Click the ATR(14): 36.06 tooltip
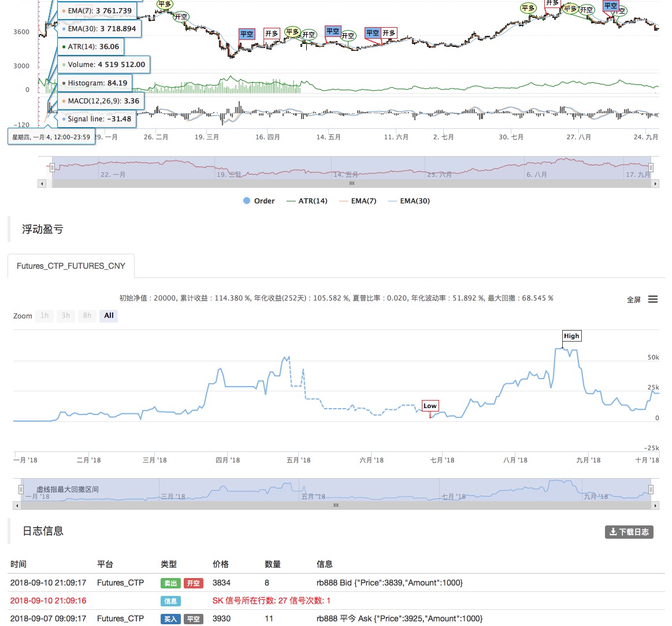672x626 pixels. (x=91, y=46)
